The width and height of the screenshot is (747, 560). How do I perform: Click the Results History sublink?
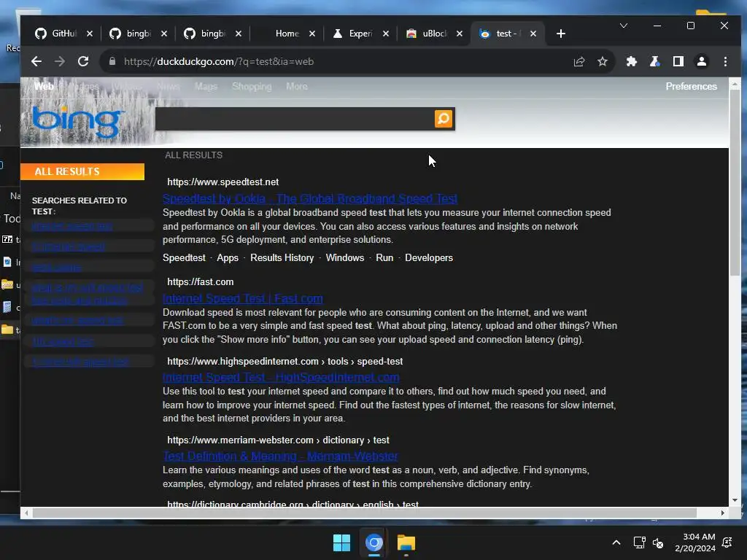click(x=282, y=257)
